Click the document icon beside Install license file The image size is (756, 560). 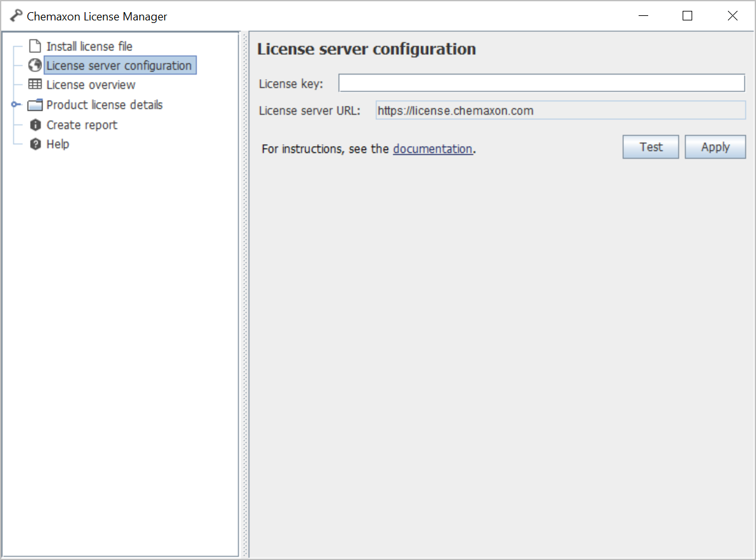[35, 47]
